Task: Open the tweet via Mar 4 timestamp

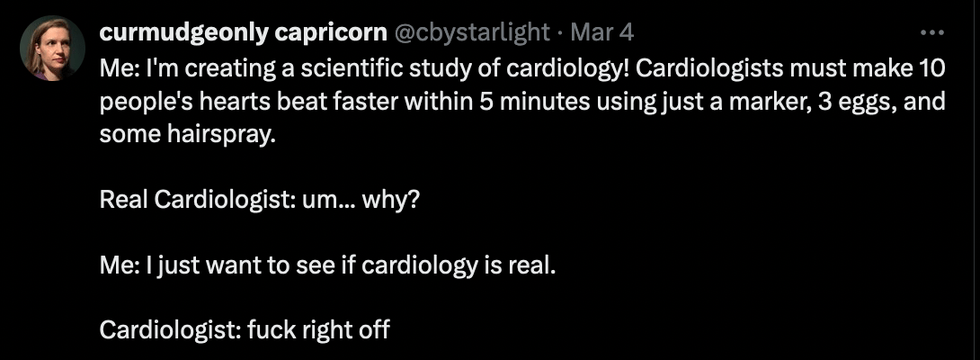Action: pyautogui.click(x=602, y=32)
